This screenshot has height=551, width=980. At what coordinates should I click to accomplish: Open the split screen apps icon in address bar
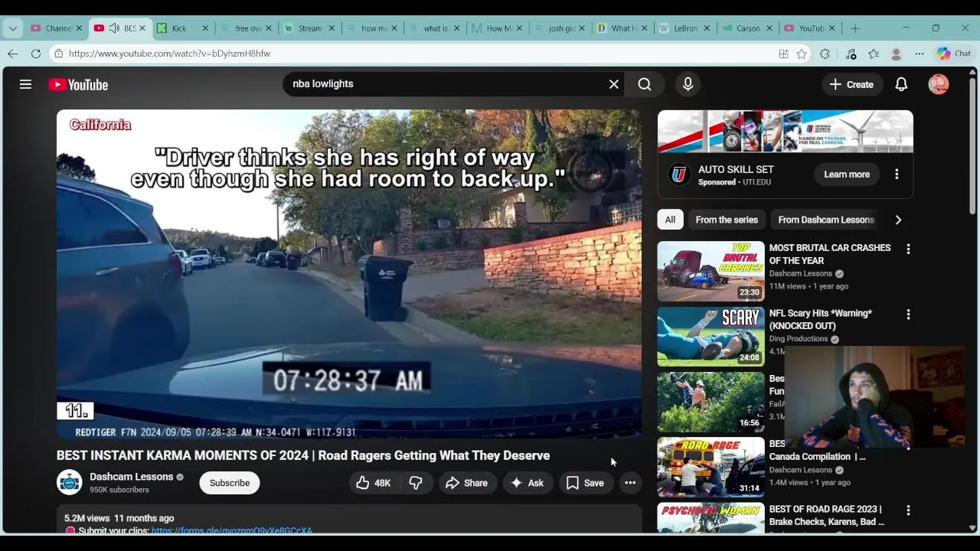783,54
